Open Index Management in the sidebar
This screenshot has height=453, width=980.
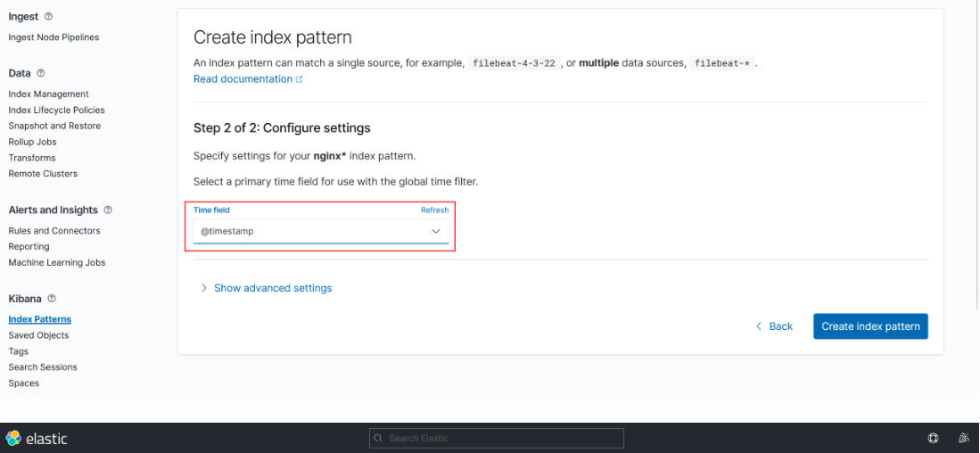click(x=48, y=94)
